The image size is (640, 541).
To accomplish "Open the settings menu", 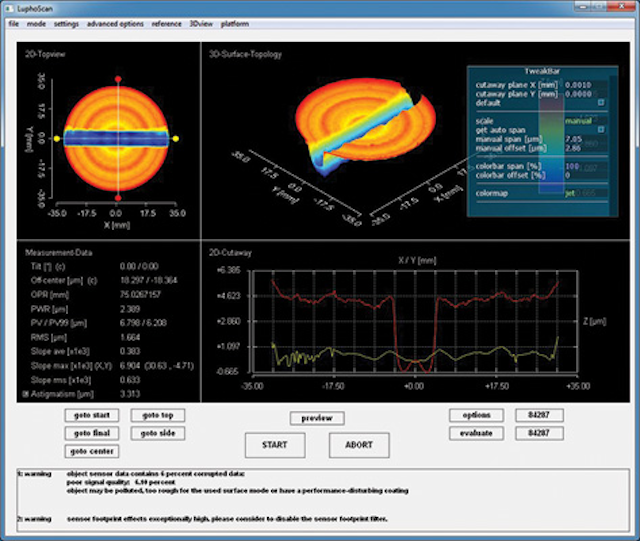I will pos(66,24).
